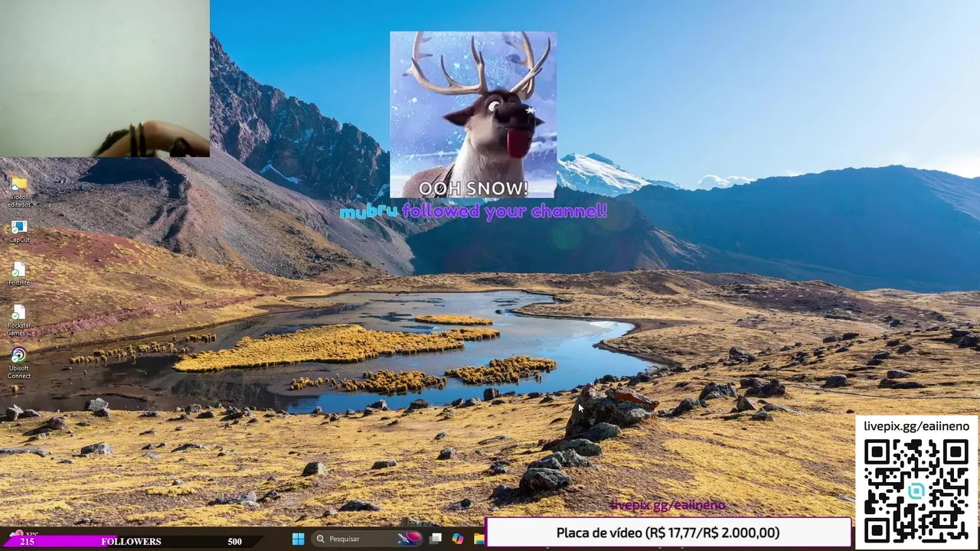Click the purple livepix.gg/eaiineno label

click(x=668, y=505)
